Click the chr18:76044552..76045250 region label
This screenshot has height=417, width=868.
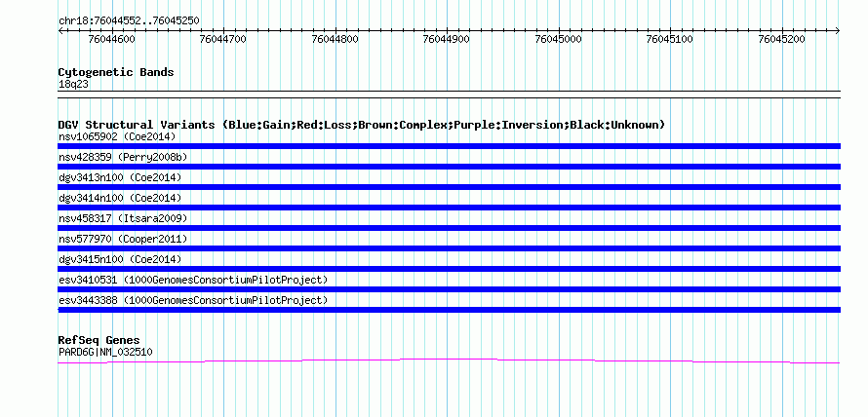(129, 21)
